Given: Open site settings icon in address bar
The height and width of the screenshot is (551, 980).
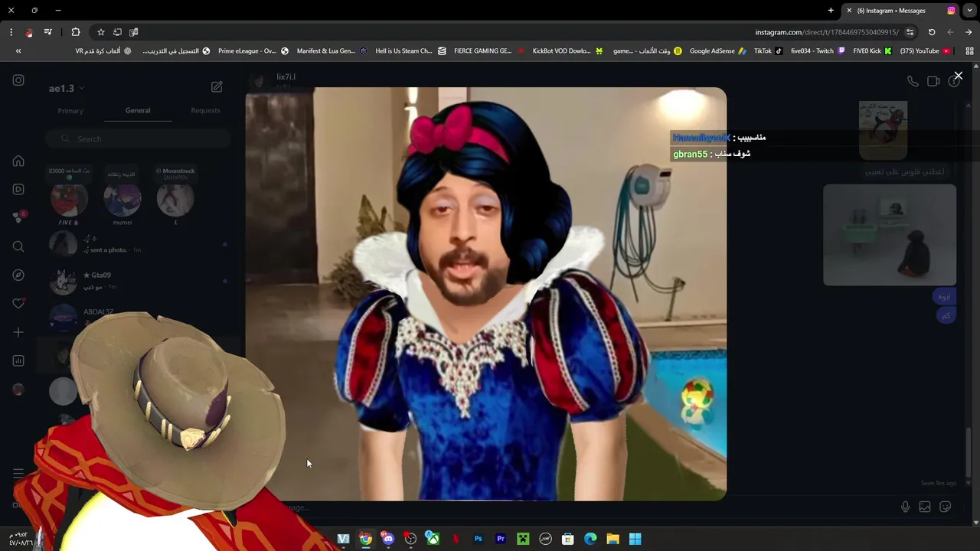Looking at the screenshot, I should click(x=910, y=32).
